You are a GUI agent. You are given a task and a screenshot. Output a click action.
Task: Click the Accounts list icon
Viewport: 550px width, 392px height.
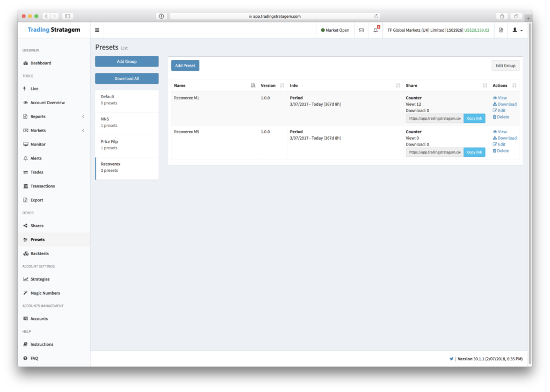[25, 319]
